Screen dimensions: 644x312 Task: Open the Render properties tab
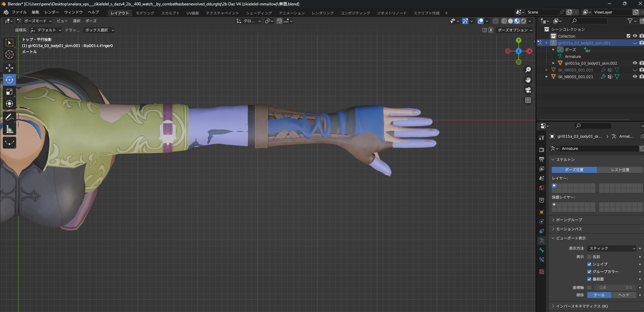pos(542,150)
